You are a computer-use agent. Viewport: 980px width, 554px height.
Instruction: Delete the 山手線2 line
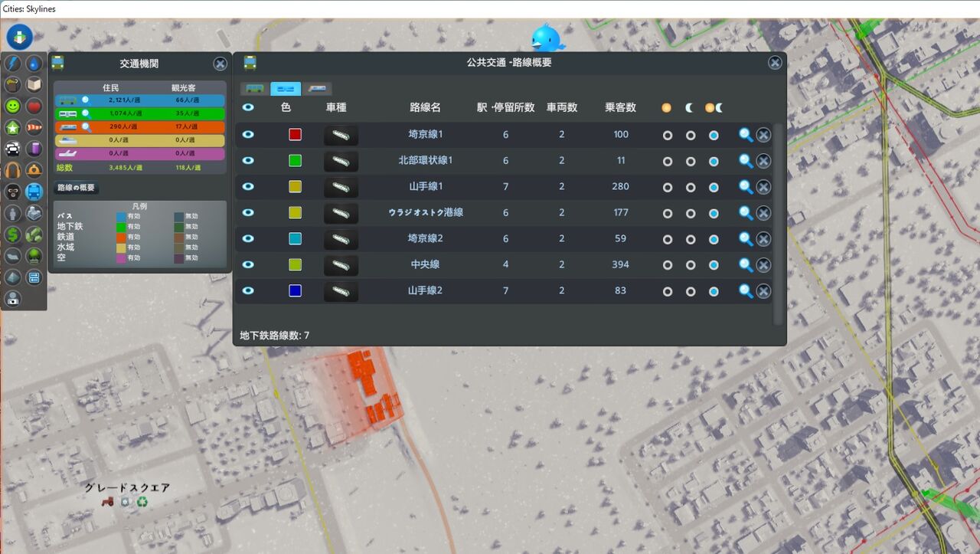pos(763,291)
